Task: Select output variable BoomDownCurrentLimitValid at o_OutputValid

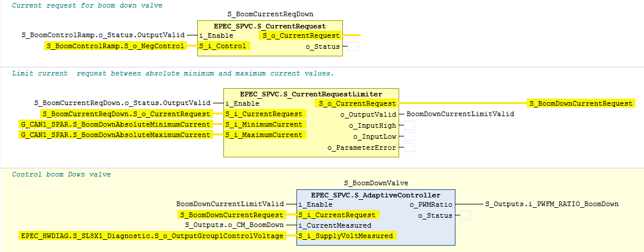Action: (460, 114)
